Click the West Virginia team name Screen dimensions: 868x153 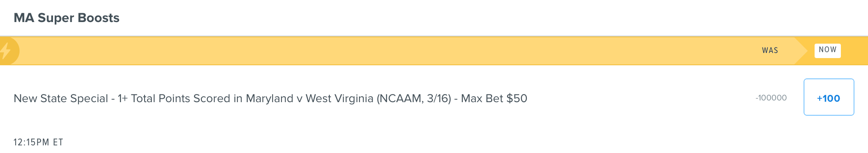coord(339,98)
